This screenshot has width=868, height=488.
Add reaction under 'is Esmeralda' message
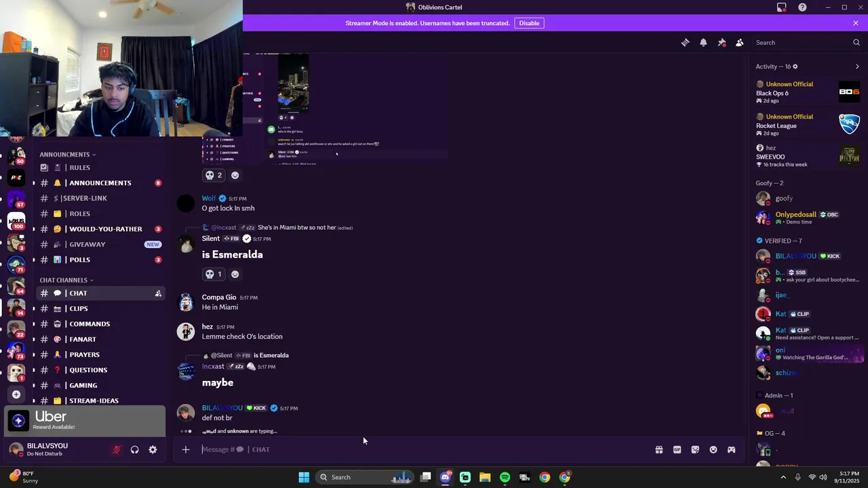click(235, 274)
